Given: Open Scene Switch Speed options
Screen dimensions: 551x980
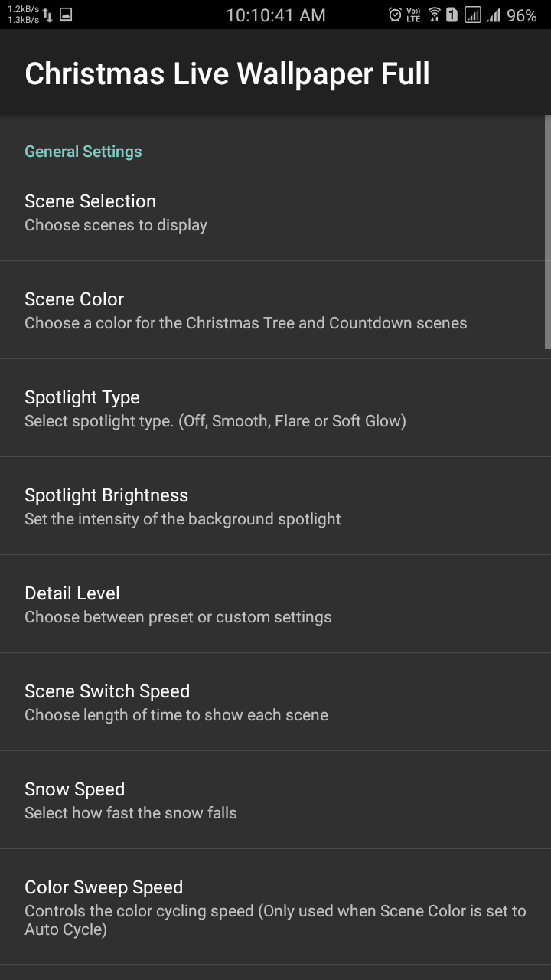Looking at the screenshot, I should (275, 702).
